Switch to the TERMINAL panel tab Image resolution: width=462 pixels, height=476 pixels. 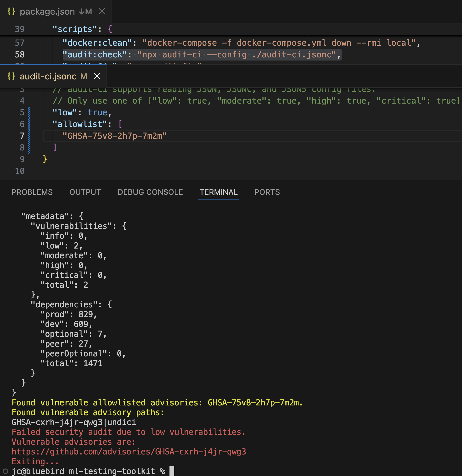click(219, 192)
